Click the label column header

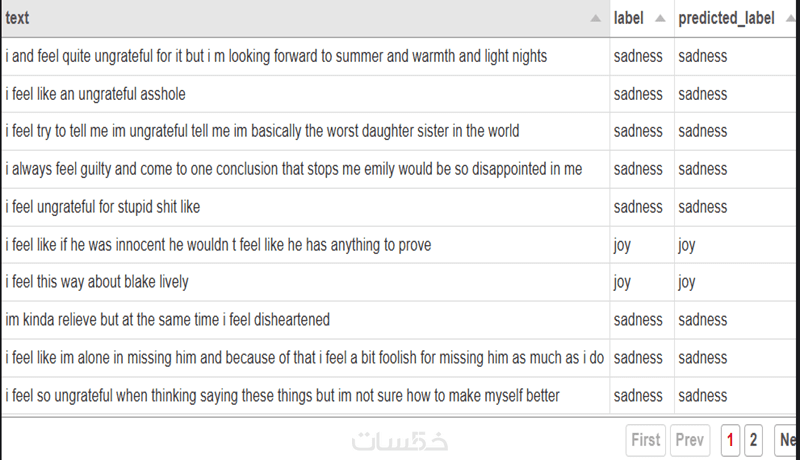(642, 18)
